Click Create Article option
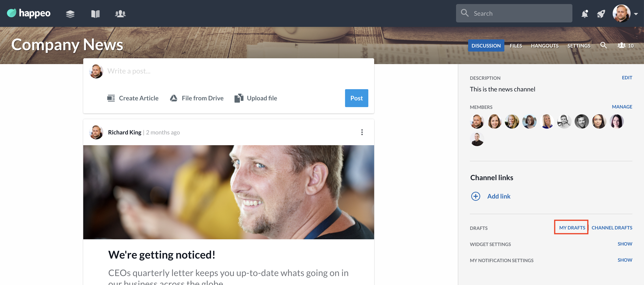The height and width of the screenshot is (285, 644). pos(133,98)
